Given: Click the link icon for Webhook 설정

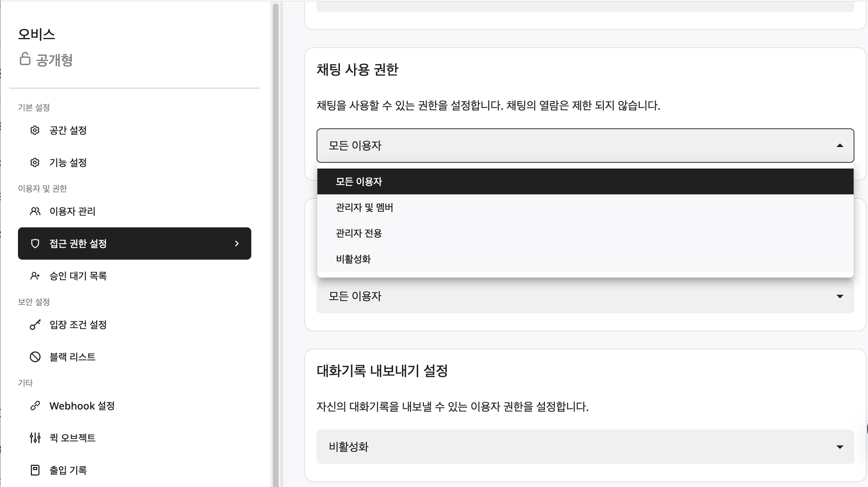Looking at the screenshot, I should point(35,406).
